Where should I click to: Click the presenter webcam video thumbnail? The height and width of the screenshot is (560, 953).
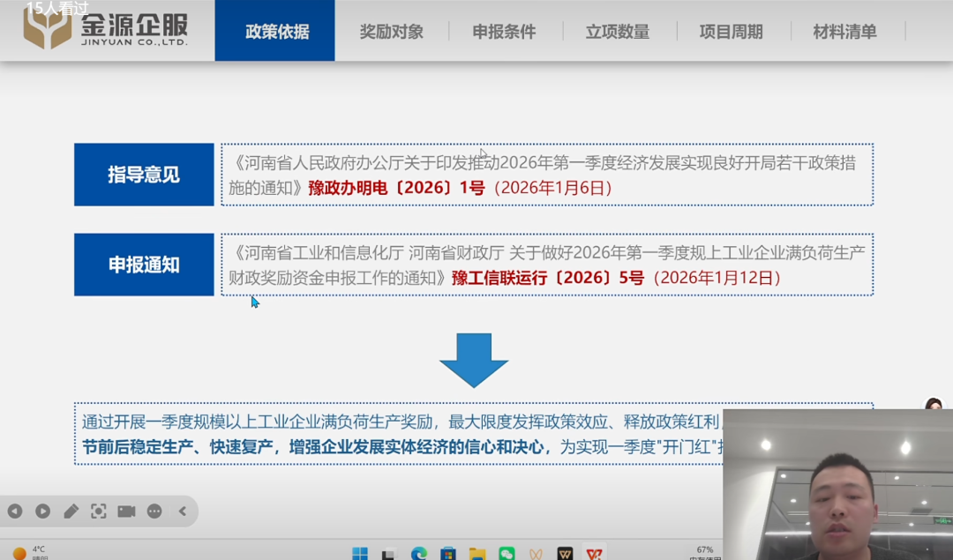coord(837,484)
